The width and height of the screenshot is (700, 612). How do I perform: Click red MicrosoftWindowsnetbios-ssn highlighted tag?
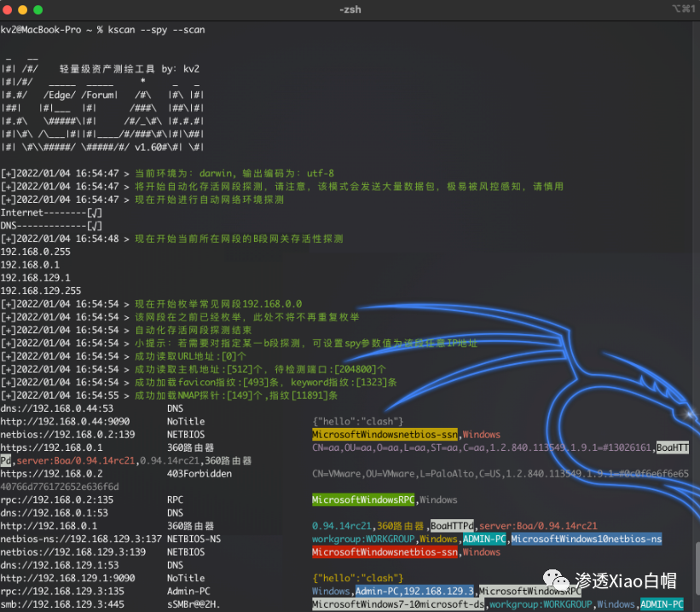point(385,552)
